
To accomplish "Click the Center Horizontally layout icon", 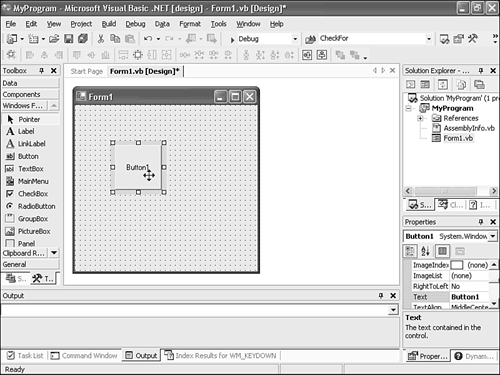I will coord(307,55).
